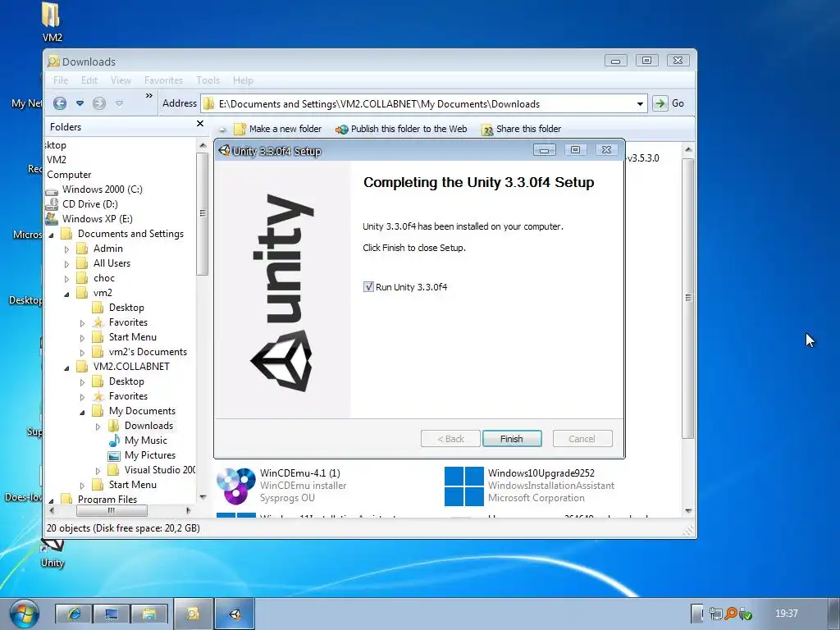This screenshot has height=630, width=840.
Task: Open the VM2 desktop folder icon
Action: [52, 22]
